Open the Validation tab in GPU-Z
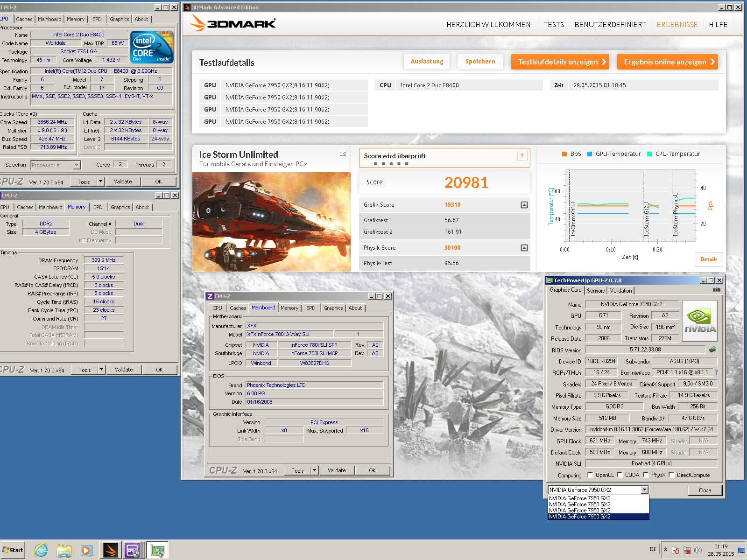The height and width of the screenshot is (560, 747). coord(621,290)
